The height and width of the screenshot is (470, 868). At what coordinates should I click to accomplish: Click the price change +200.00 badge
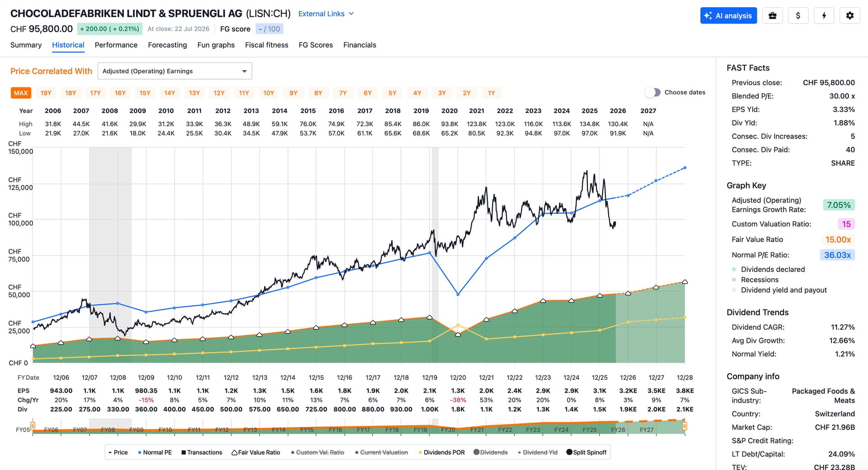tap(109, 29)
